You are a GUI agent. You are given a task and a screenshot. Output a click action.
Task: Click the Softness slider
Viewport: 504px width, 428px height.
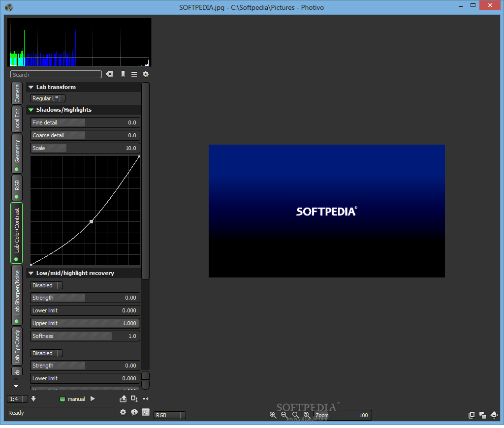pos(85,336)
